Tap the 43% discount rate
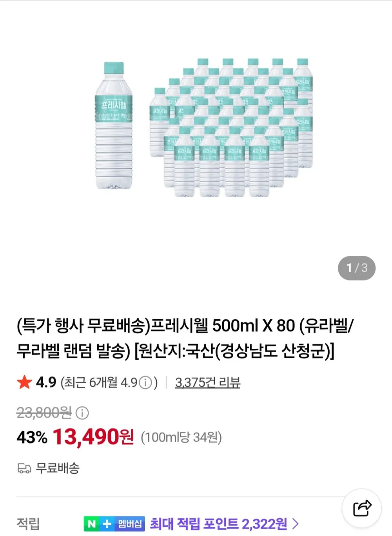Viewport: 392px width, 536px height. point(32,438)
